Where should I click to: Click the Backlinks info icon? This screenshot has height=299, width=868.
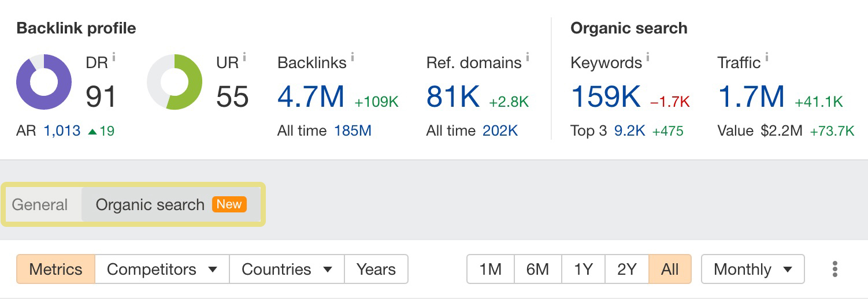353,57
